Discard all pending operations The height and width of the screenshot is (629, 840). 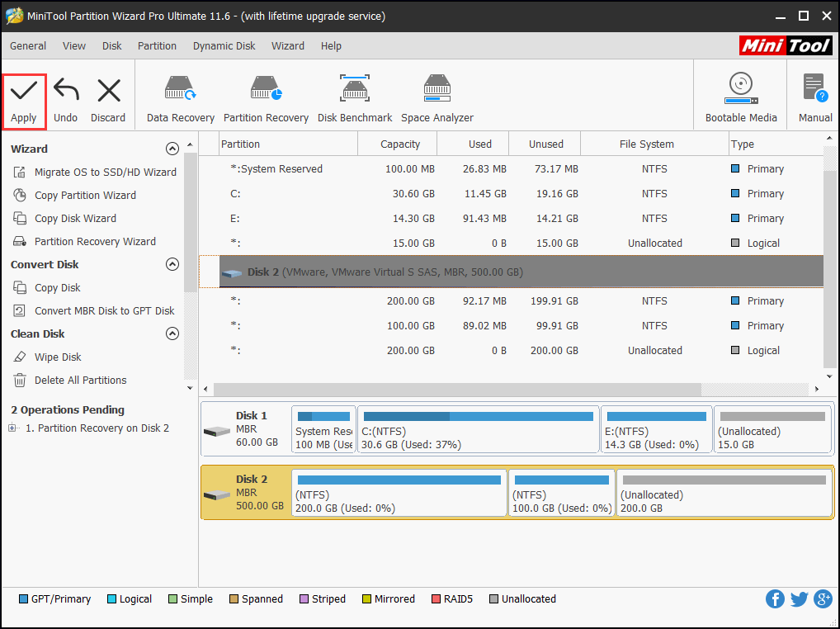pyautogui.click(x=108, y=102)
